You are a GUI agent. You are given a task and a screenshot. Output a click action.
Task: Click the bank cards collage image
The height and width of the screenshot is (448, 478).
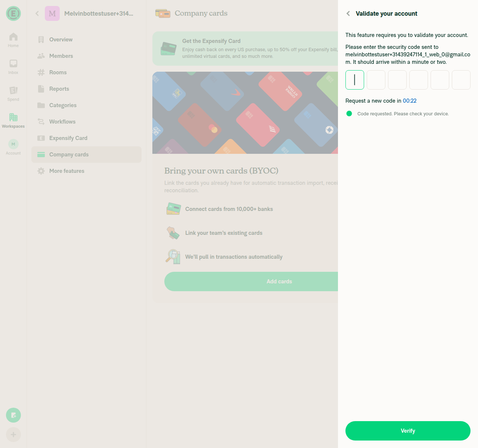coord(245,113)
